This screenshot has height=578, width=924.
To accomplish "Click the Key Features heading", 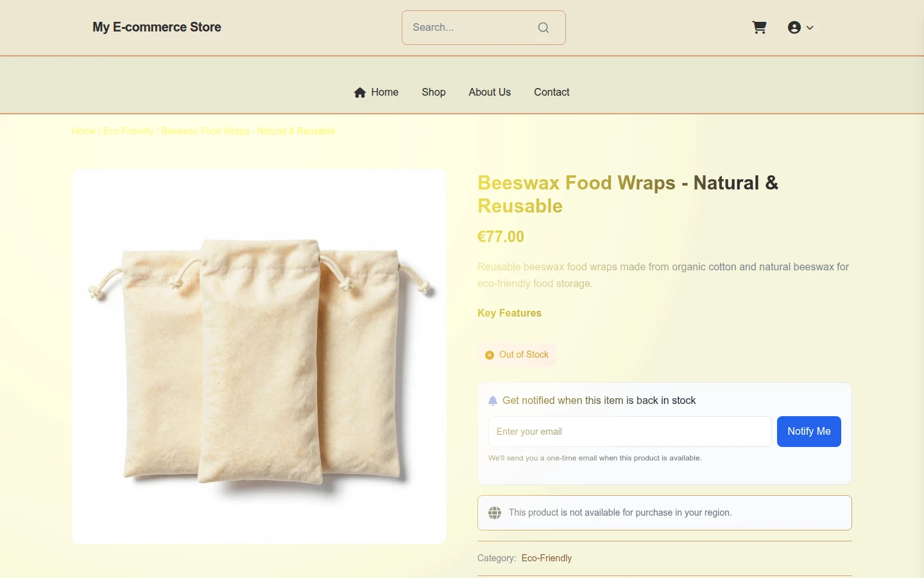I will (509, 313).
